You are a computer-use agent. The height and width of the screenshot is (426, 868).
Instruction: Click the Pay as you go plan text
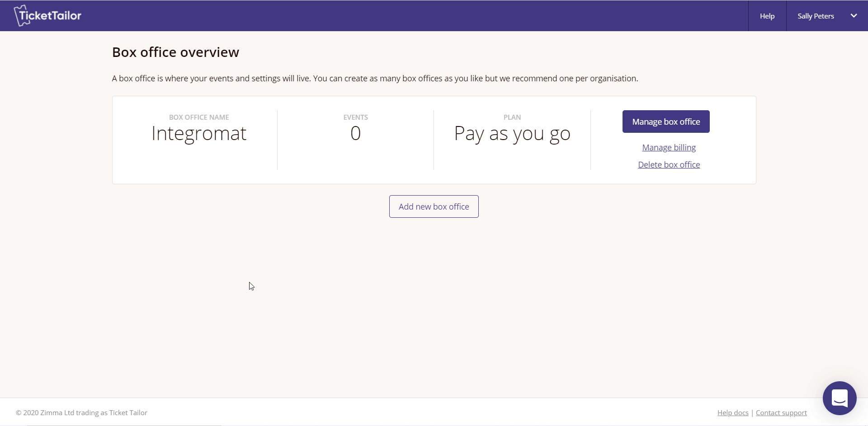tap(512, 134)
